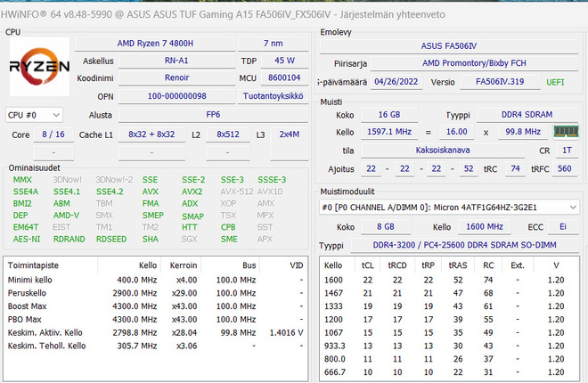This screenshot has height=383, width=588.
Task: Select the Boost Max row
Action: coord(155,306)
